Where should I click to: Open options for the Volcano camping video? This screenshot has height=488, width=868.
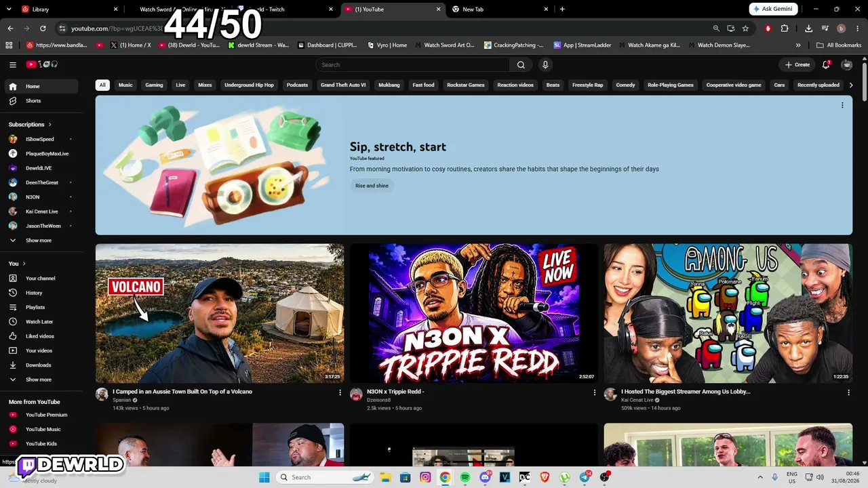click(340, 392)
